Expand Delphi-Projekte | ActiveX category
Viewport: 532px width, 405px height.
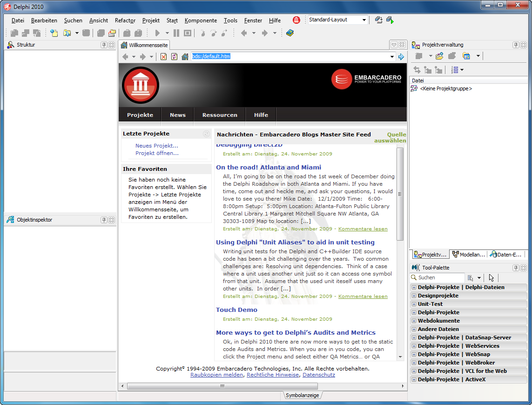tap(414, 379)
